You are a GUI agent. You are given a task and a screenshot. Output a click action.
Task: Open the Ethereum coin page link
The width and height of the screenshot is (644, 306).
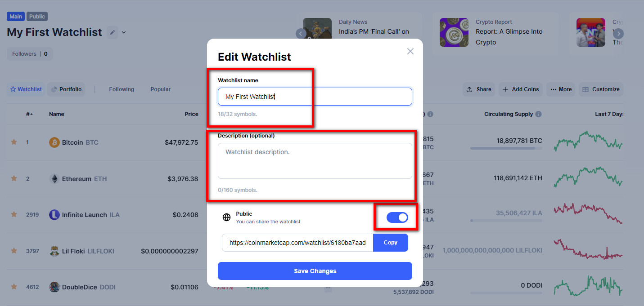pyautogui.click(x=85, y=179)
